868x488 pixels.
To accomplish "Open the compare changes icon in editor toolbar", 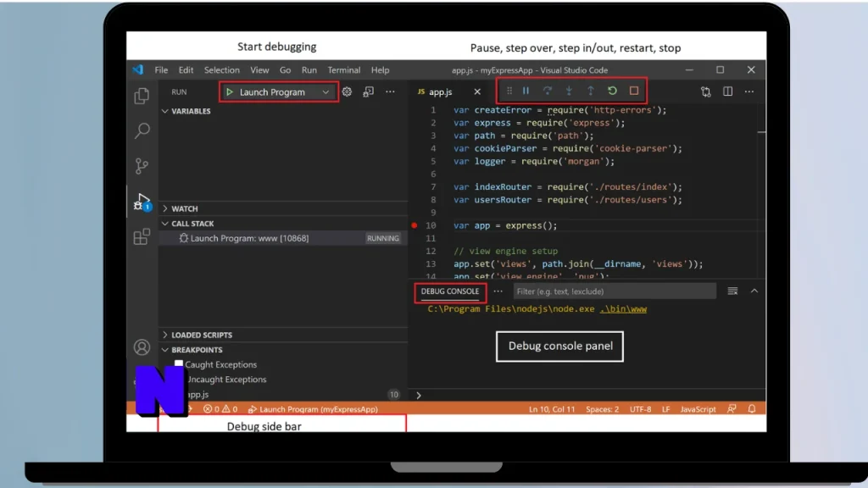I will [706, 91].
